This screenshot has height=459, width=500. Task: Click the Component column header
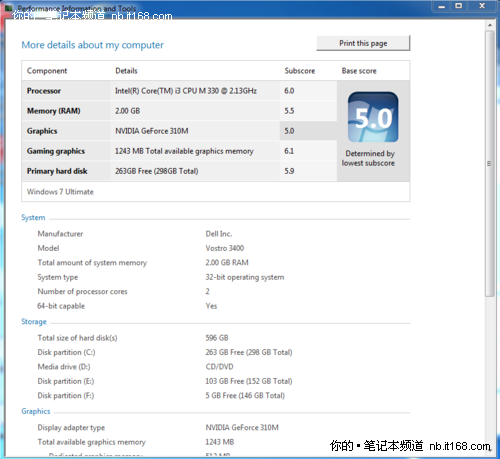tap(47, 71)
